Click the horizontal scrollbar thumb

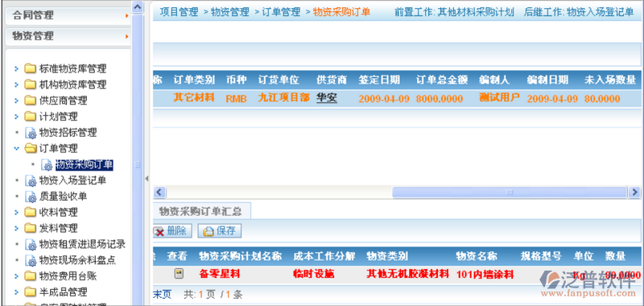[x=510, y=192]
